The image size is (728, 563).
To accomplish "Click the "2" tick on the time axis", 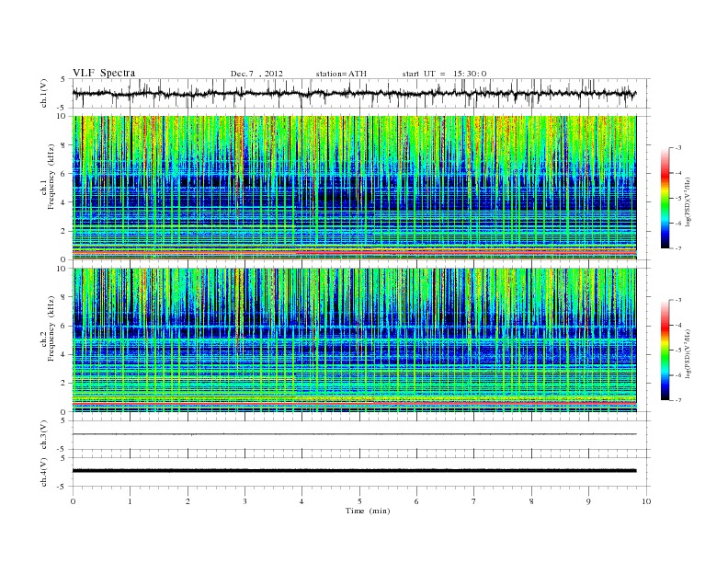I will pos(188,501).
